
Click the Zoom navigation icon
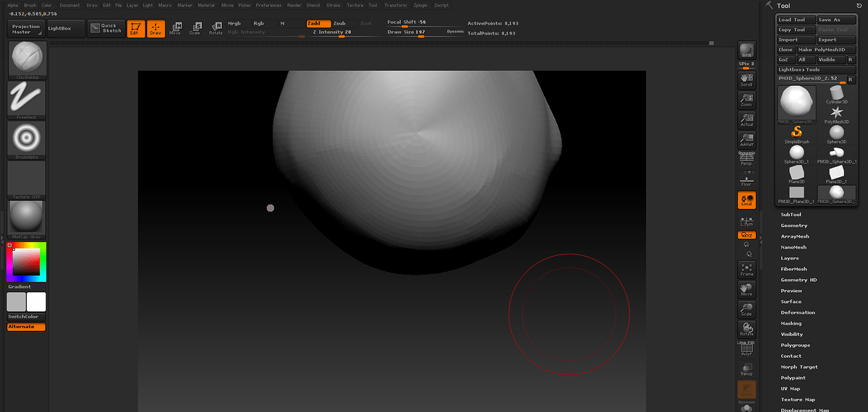click(x=746, y=100)
